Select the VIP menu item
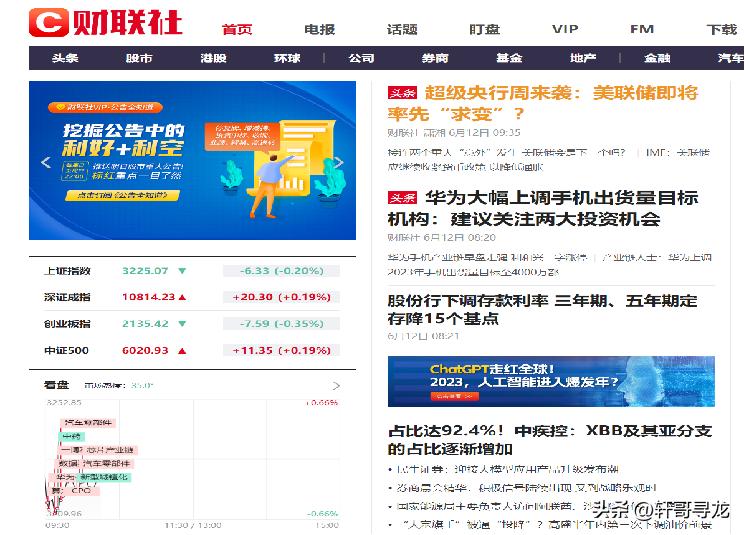 (565, 29)
